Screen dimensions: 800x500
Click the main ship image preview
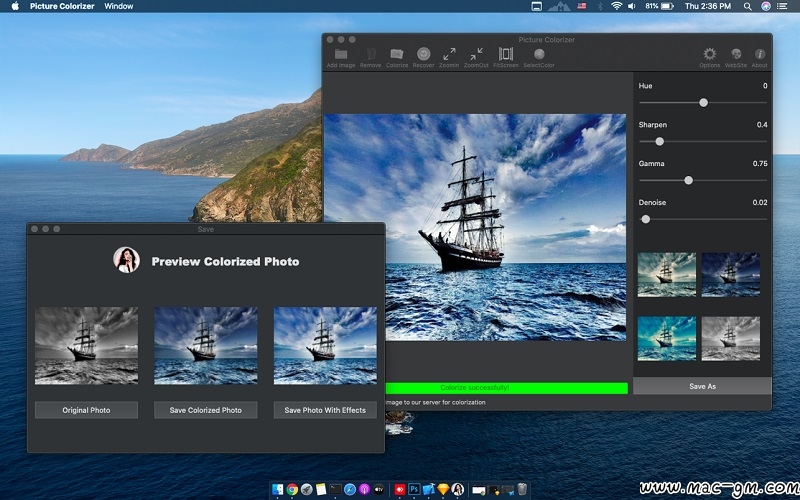point(475,227)
